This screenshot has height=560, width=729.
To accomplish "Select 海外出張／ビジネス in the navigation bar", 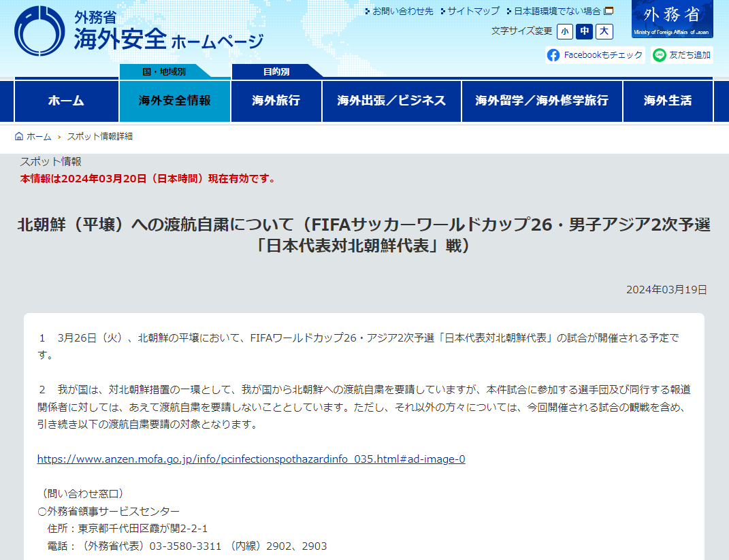I will [391, 101].
